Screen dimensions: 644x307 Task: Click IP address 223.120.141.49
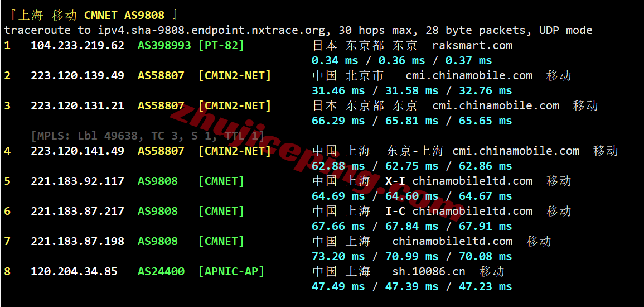77,151
